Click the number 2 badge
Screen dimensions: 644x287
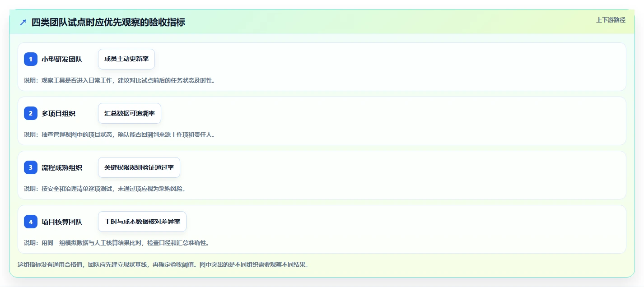click(x=31, y=113)
